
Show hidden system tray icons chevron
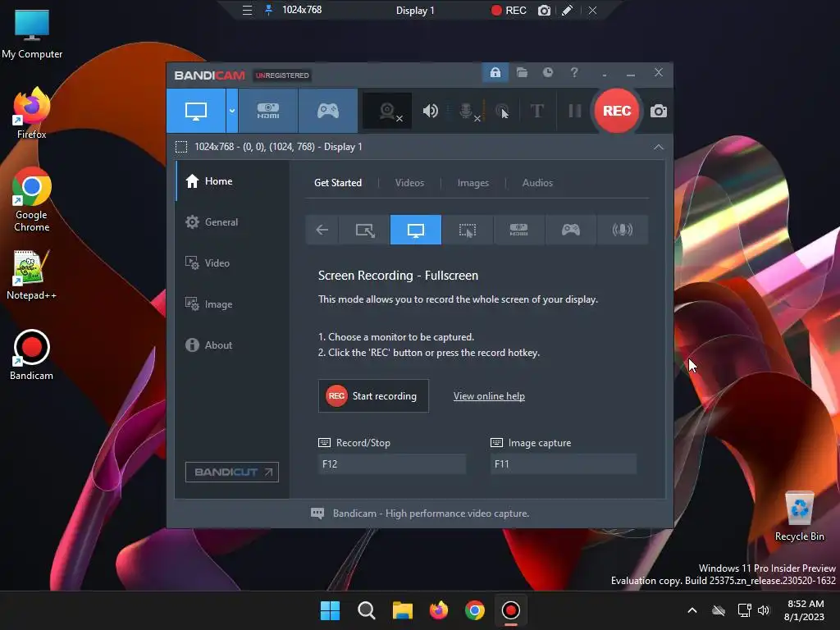(692, 610)
